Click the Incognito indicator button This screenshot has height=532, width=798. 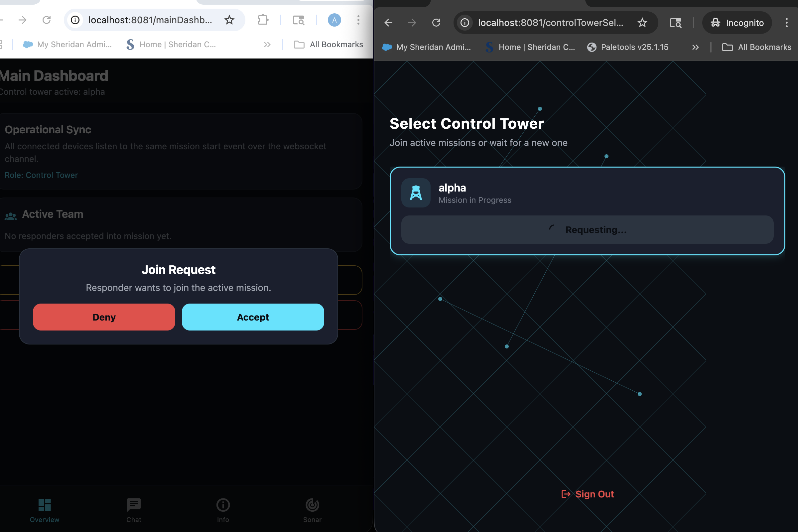(737, 23)
